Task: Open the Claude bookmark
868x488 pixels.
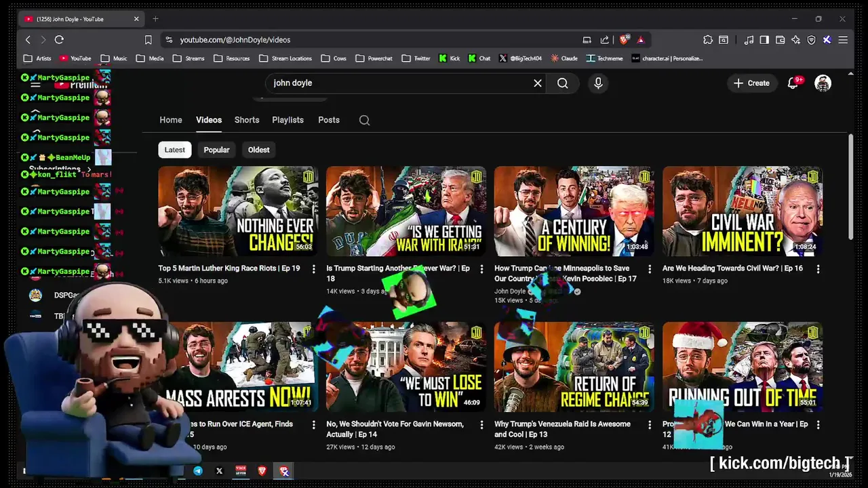Action: [x=564, y=58]
